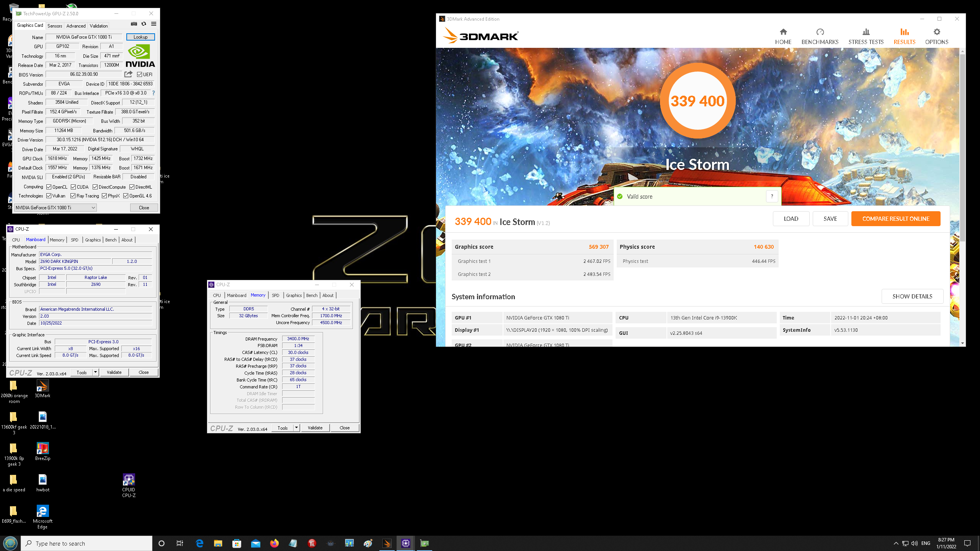This screenshot has width=980, height=551.
Task: Click the 3DMark taskbar icon
Action: click(x=387, y=543)
